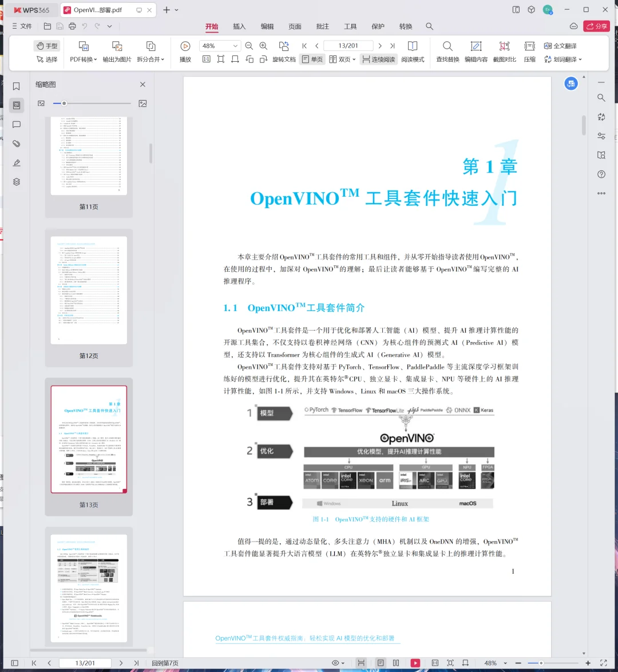Open comments panel in left sidebar

[16, 124]
